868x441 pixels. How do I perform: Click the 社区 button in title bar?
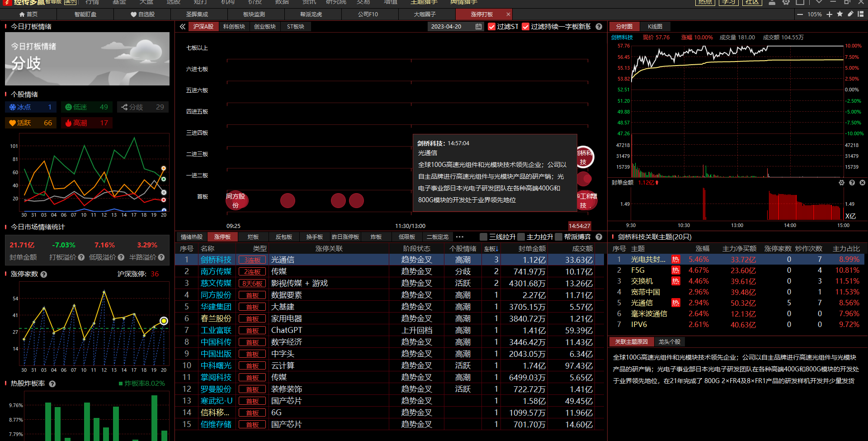752,2
